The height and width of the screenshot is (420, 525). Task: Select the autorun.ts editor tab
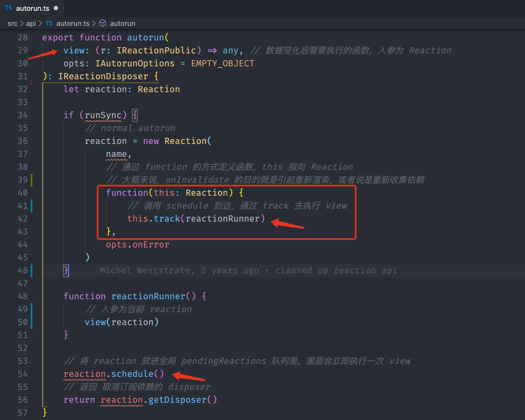click(x=32, y=8)
